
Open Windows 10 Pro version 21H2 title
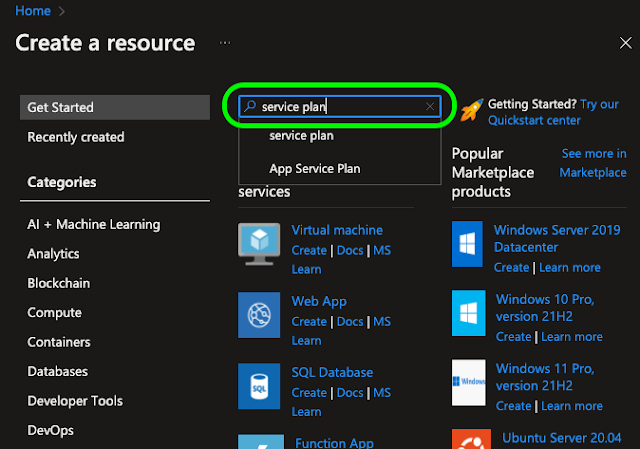(x=545, y=308)
